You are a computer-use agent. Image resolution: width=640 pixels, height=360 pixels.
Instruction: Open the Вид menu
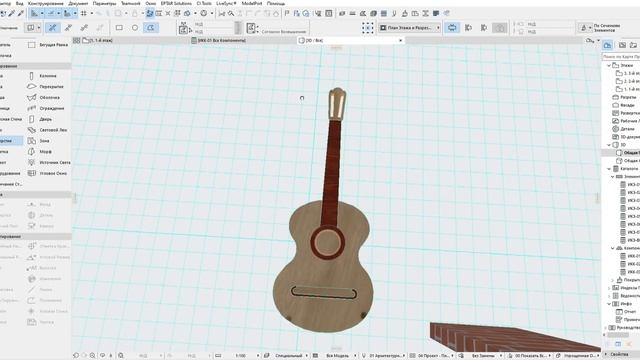(20, 3)
